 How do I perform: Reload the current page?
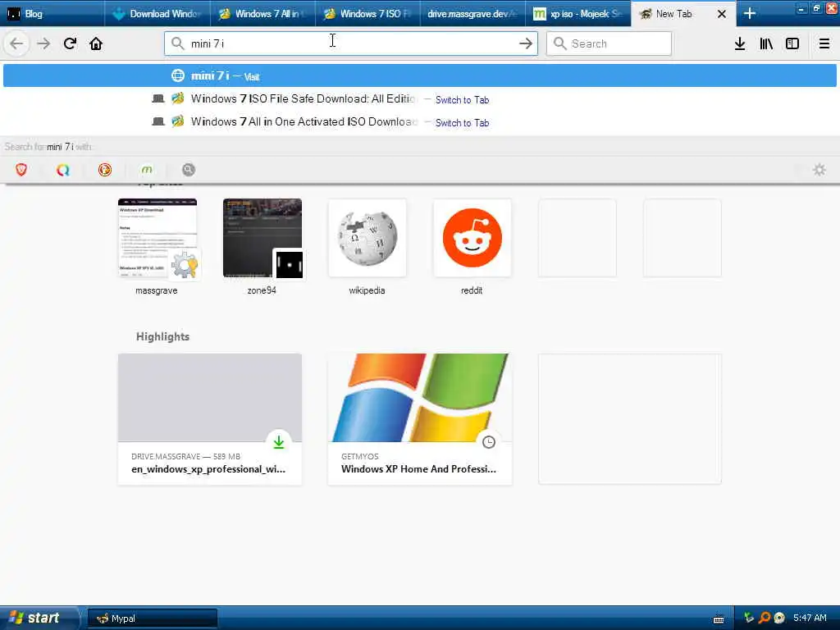70,43
